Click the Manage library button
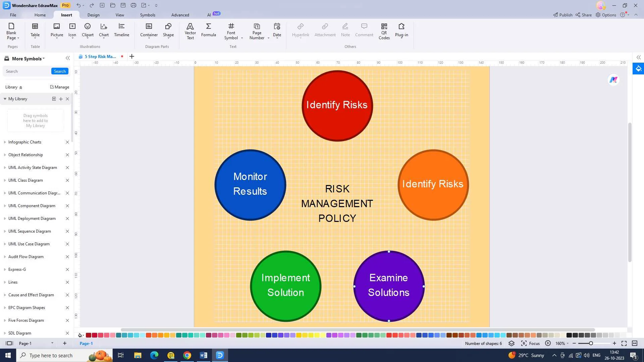This screenshot has height=362, width=644. (x=60, y=87)
